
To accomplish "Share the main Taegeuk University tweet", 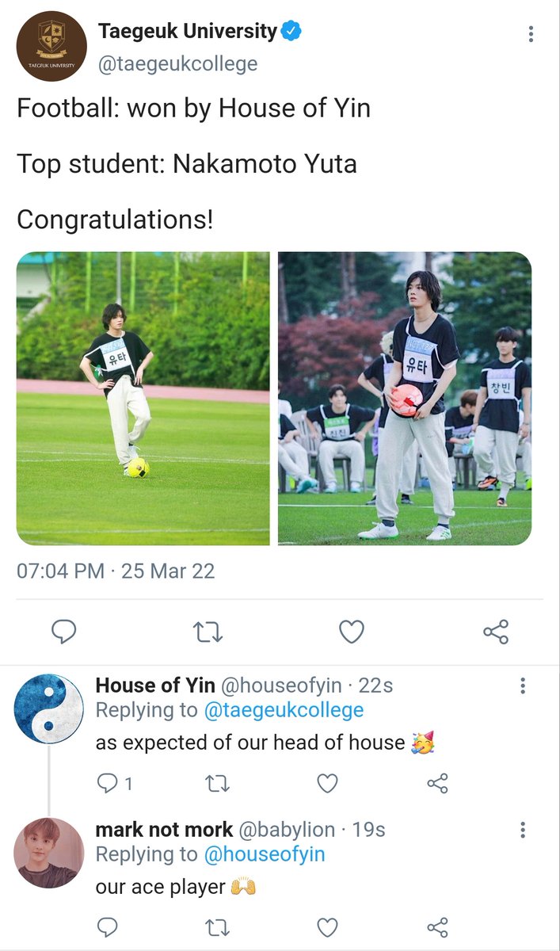I will pyautogui.click(x=496, y=632).
